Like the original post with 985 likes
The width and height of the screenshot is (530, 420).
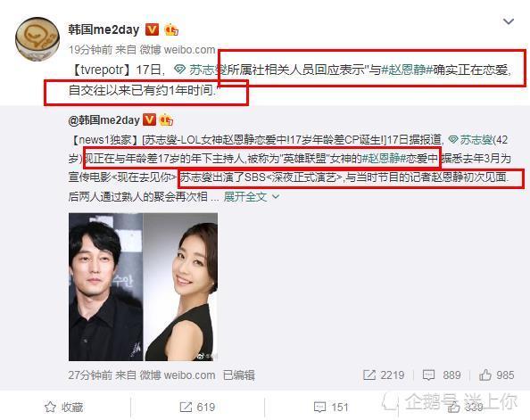click(496, 375)
